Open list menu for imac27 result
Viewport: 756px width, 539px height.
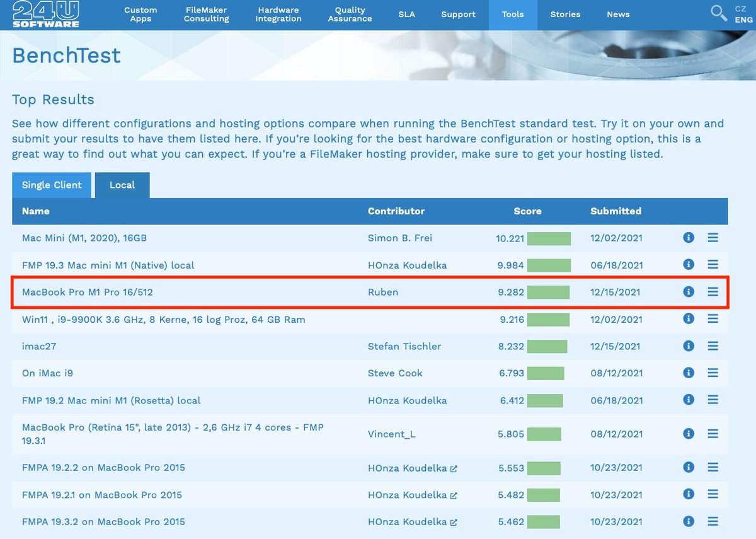713,346
